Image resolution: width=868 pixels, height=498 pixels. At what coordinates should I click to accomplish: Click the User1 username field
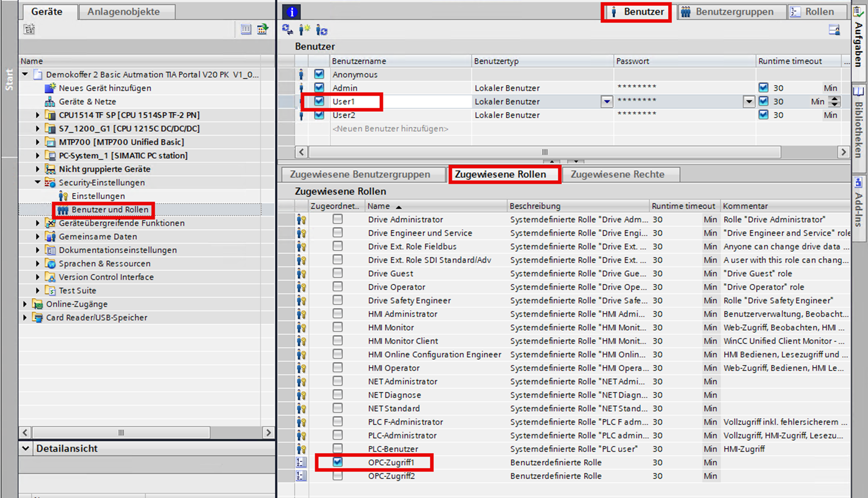coord(401,101)
